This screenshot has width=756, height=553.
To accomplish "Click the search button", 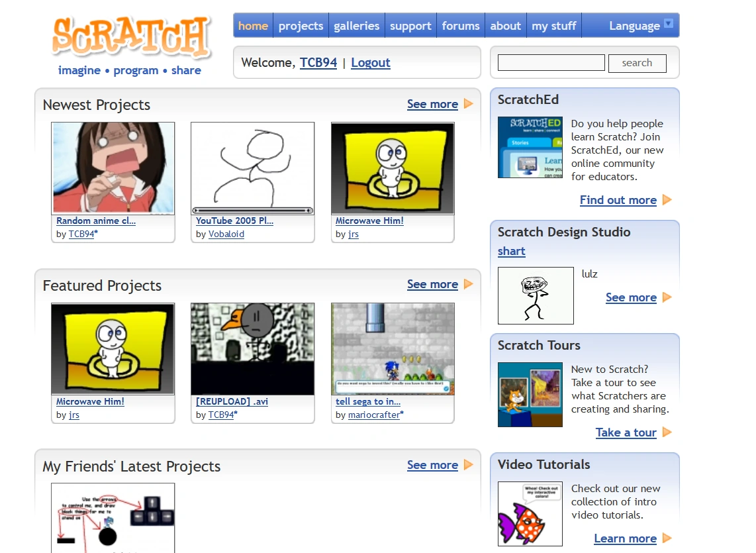I will pos(637,63).
